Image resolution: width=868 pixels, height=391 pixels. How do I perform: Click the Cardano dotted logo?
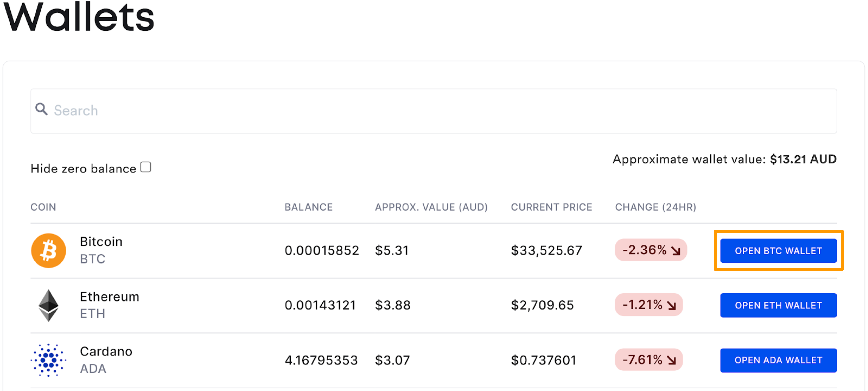(x=49, y=360)
